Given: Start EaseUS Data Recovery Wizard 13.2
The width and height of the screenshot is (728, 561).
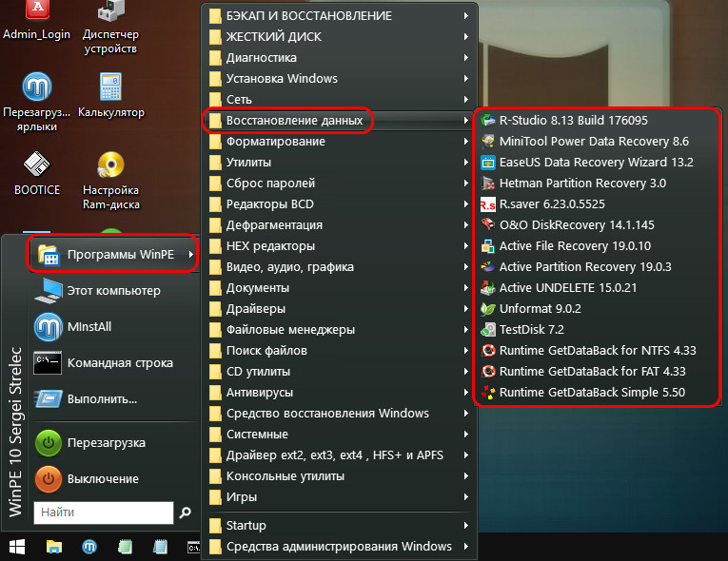Looking at the screenshot, I should [x=598, y=162].
